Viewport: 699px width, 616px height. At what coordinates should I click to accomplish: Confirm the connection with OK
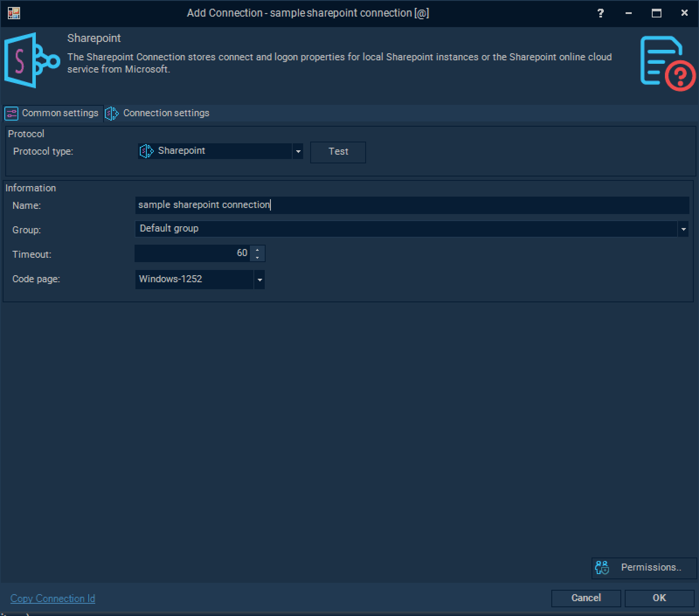tap(659, 598)
